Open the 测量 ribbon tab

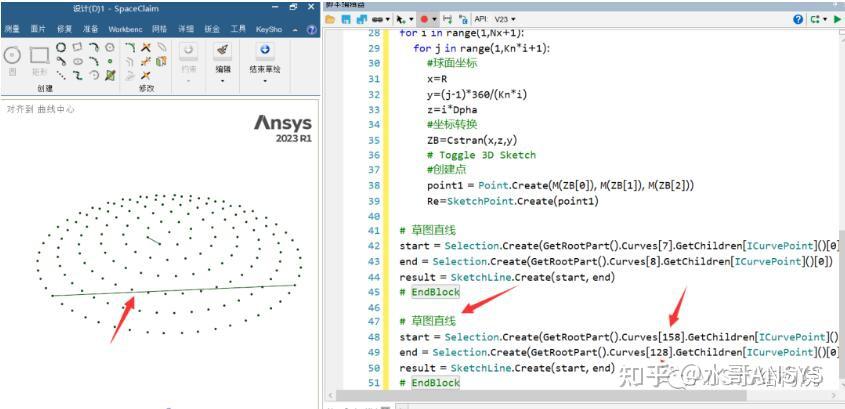pos(12,30)
